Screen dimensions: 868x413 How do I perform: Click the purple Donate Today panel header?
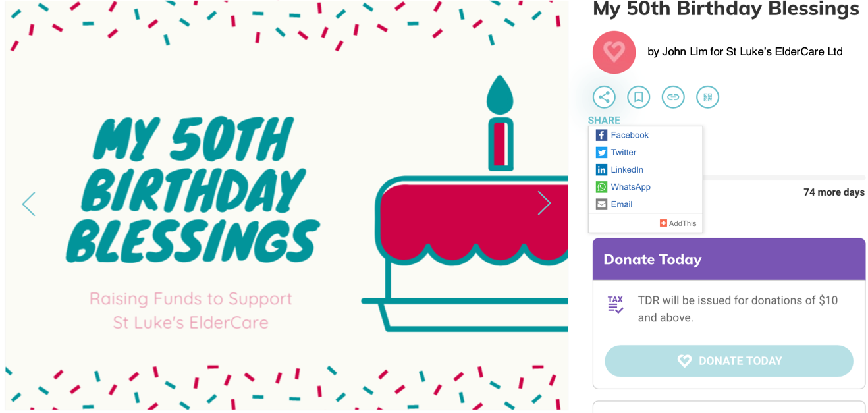(729, 259)
